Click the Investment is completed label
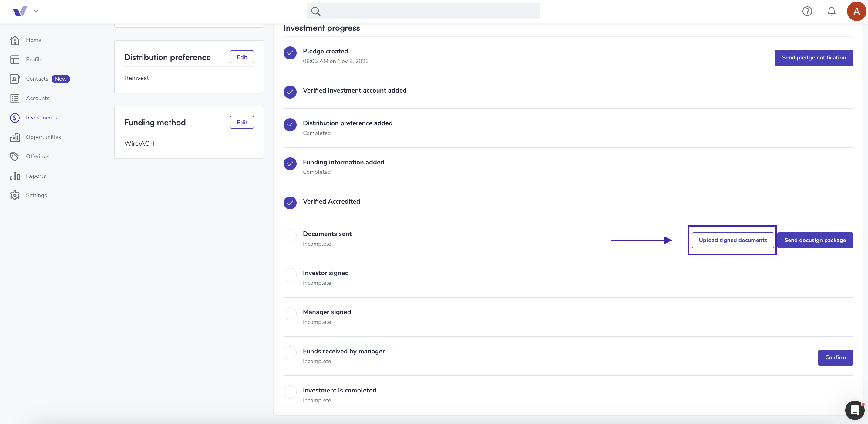868x424 pixels. click(x=339, y=390)
